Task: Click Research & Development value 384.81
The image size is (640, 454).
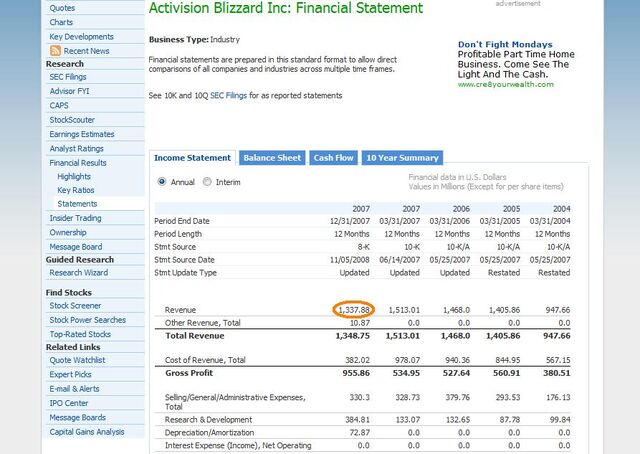Action: tap(358, 419)
